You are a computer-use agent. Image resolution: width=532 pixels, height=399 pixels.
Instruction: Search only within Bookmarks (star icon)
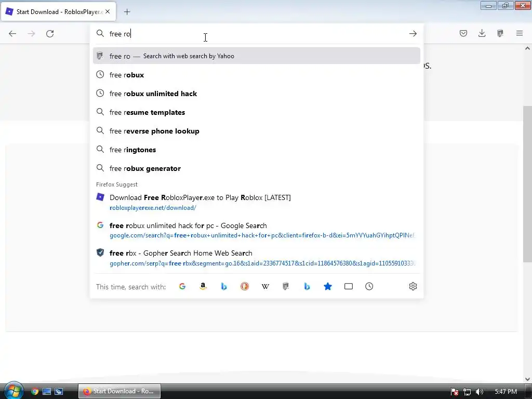(328, 286)
